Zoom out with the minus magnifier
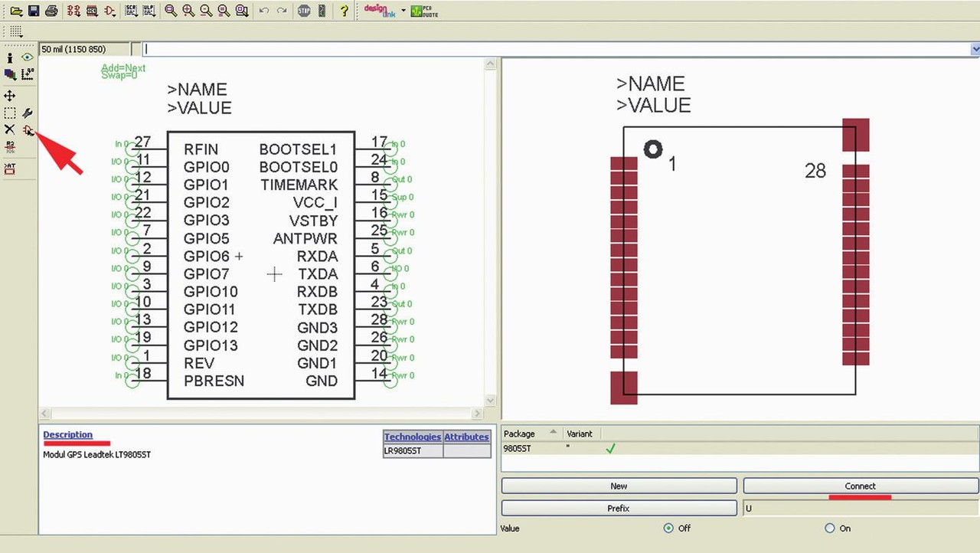Image resolution: width=980 pixels, height=553 pixels. click(x=206, y=11)
